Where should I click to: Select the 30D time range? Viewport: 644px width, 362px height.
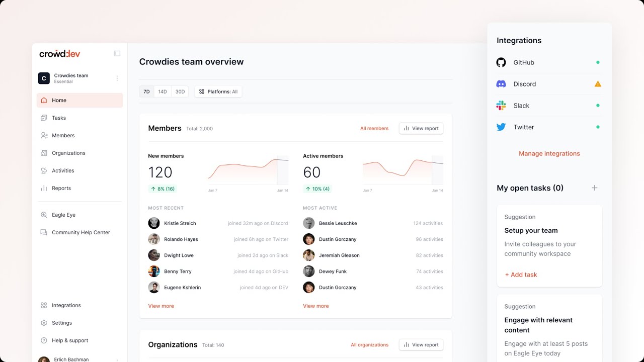pyautogui.click(x=180, y=92)
